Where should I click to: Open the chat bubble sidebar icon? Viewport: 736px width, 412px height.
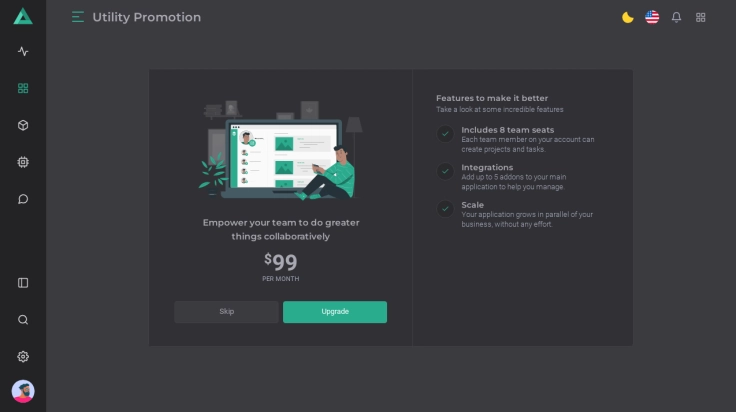pos(23,199)
